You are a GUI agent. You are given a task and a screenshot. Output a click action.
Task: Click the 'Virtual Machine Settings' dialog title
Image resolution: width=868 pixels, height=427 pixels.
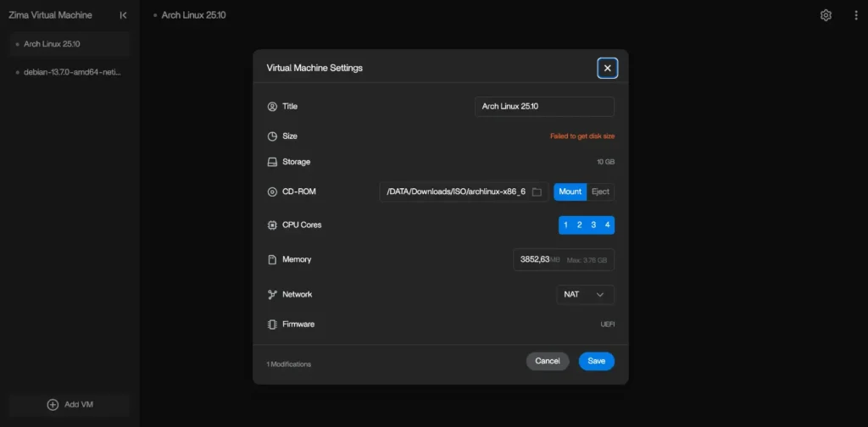[x=314, y=68]
